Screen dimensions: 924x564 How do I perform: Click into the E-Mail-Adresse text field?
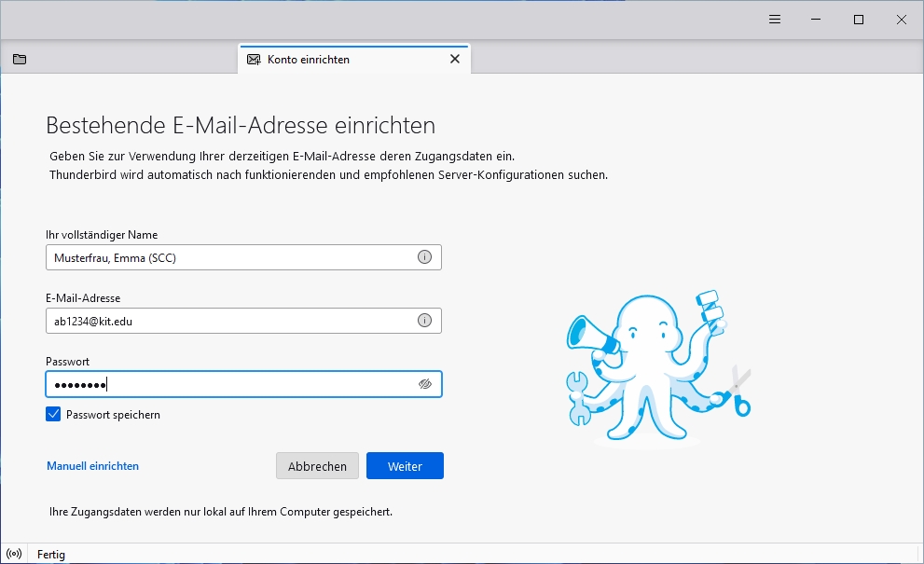(228, 321)
